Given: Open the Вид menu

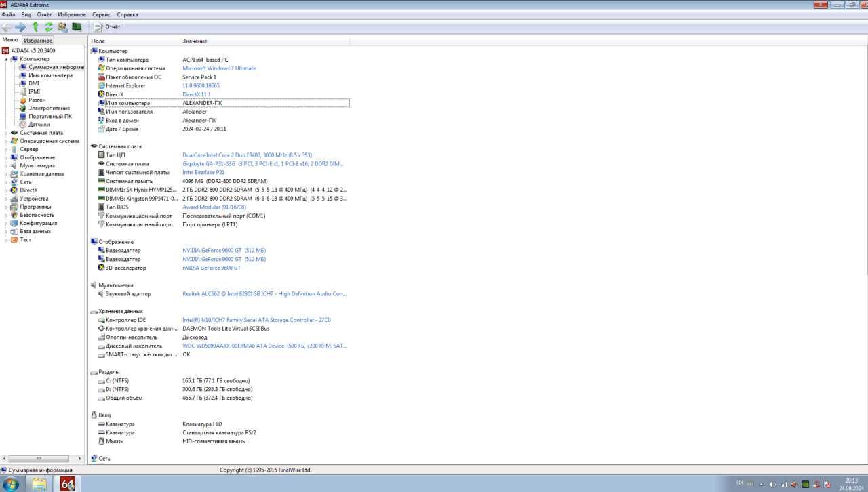Looking at the screenshot, I should pyautogui.click(x=26, y=14).
